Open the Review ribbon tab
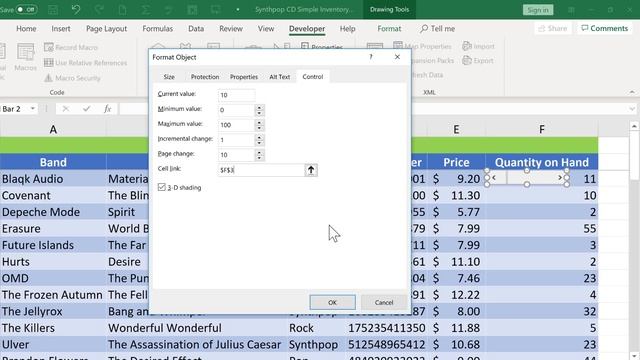Image resolution: width=640 pixels, height=360 pixels. (x=231, y=29)
